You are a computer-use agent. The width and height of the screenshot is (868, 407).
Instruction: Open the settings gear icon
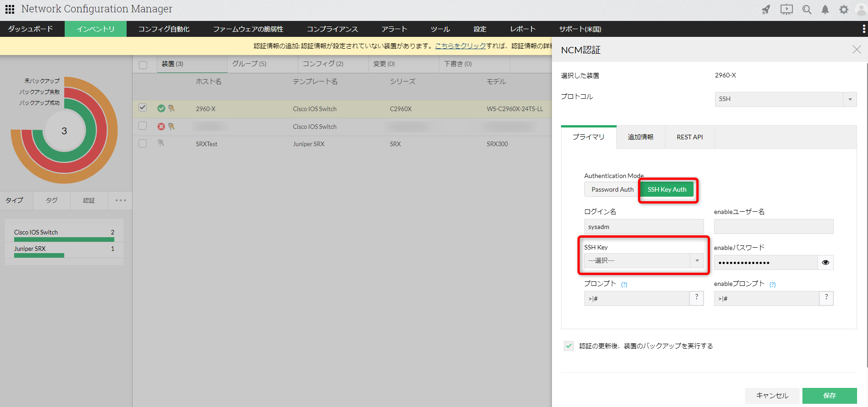click(843, 10)
